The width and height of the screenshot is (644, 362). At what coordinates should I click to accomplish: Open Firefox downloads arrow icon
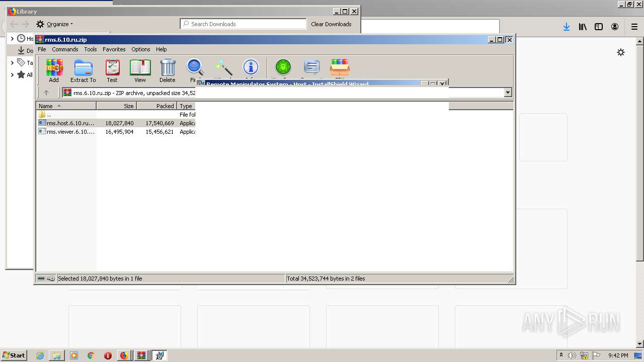tap(567, 27)
